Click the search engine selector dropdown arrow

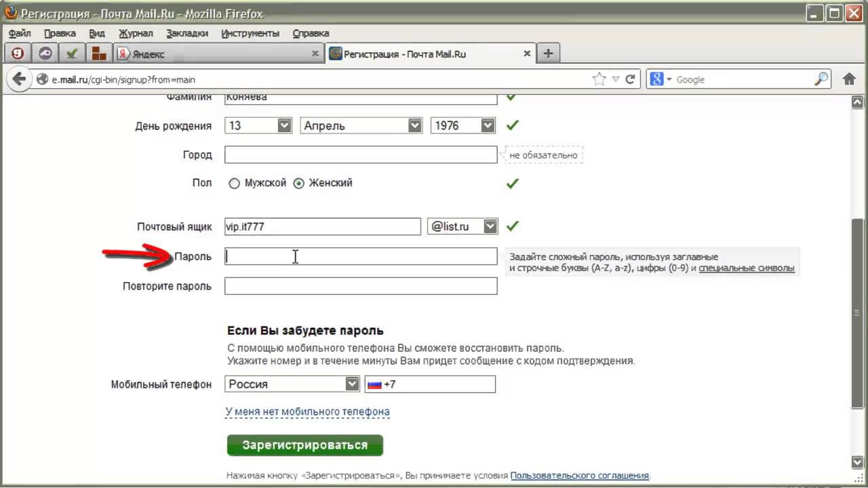(x=669, y=79)
